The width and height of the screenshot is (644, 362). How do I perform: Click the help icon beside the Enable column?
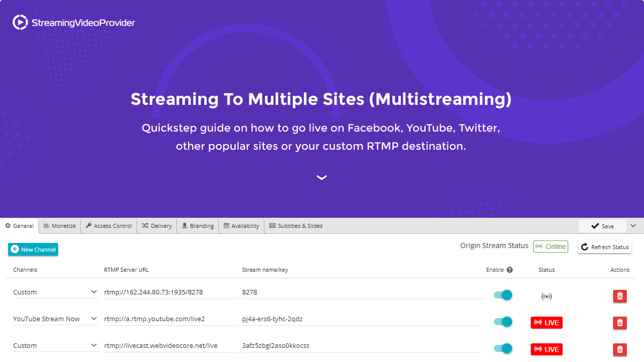pyautogui.click(x=509, y=270)
